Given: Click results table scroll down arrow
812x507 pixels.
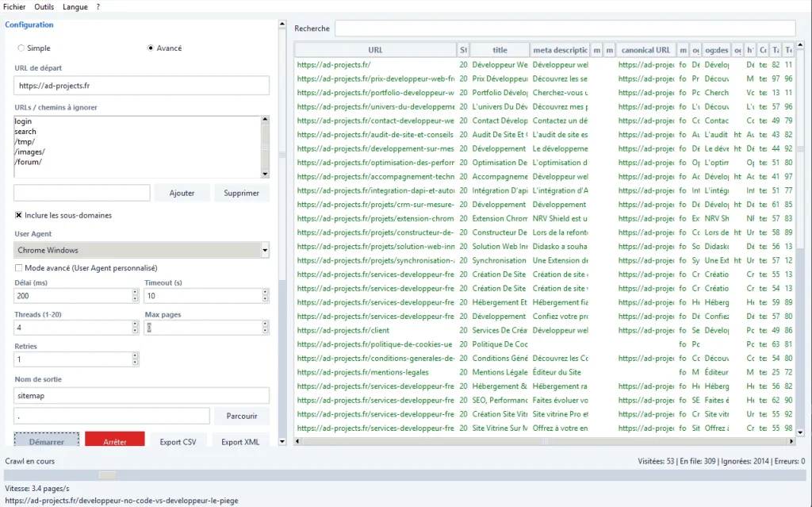Looking at the screenshot, I should point(800,432).
